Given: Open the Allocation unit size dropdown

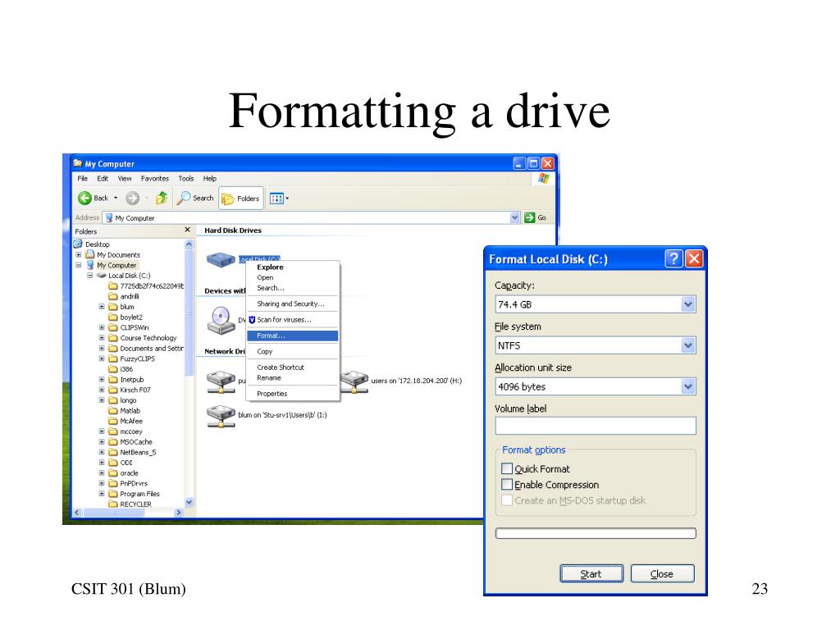Looking at the screenshot, I should (688, 386).
